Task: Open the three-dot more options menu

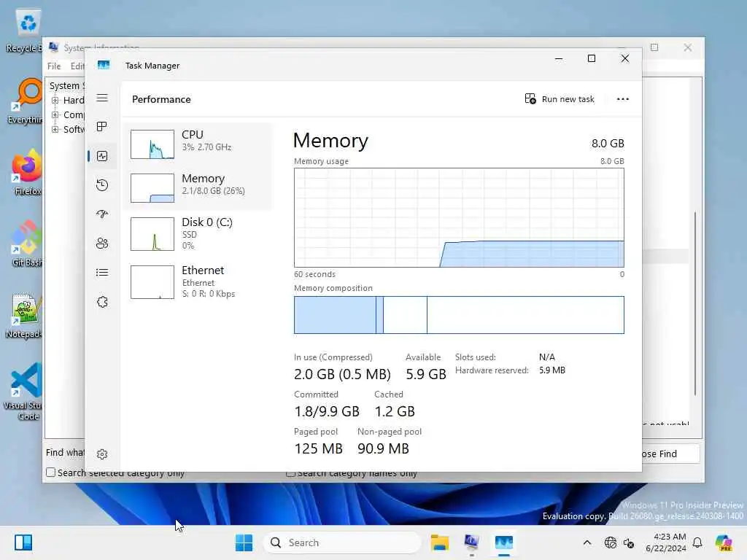Action: click(623, 99)
